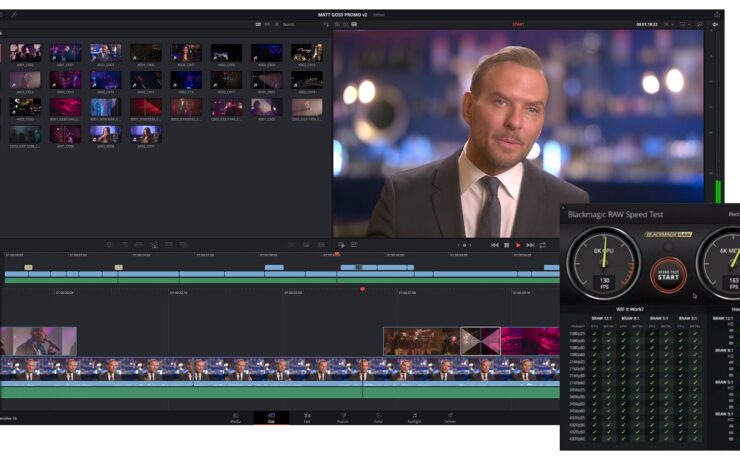Click the Will it Work? table heading

coord(630,309)
